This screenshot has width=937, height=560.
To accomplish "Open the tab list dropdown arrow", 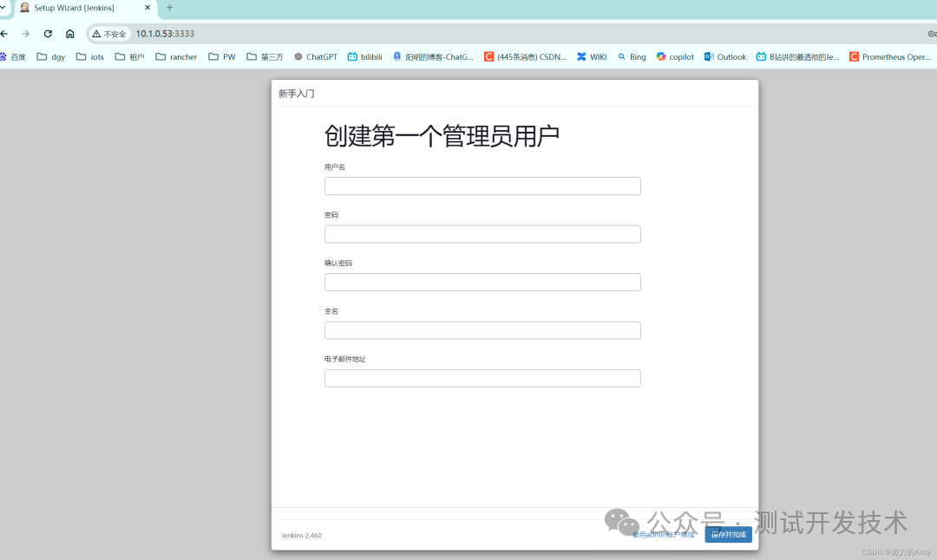I will 3,8.
